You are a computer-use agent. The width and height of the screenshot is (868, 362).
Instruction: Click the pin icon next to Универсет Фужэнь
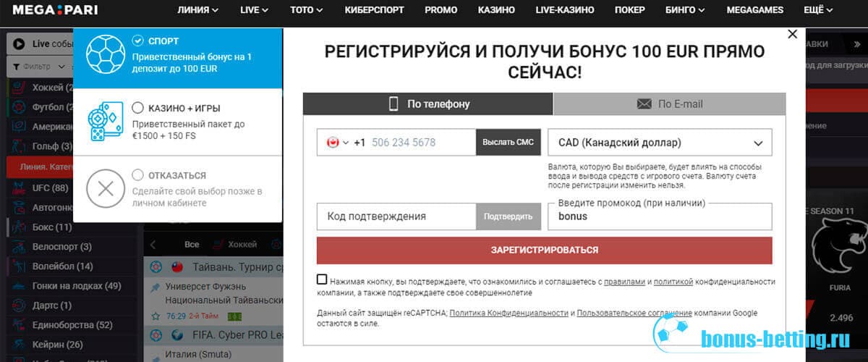click(x=155, y=287)
